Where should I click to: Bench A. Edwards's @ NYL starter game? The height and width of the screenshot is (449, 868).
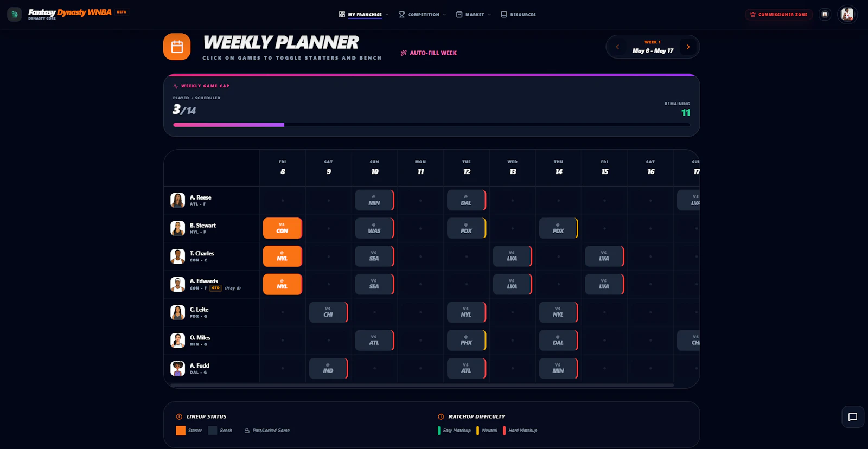[282, 284]
